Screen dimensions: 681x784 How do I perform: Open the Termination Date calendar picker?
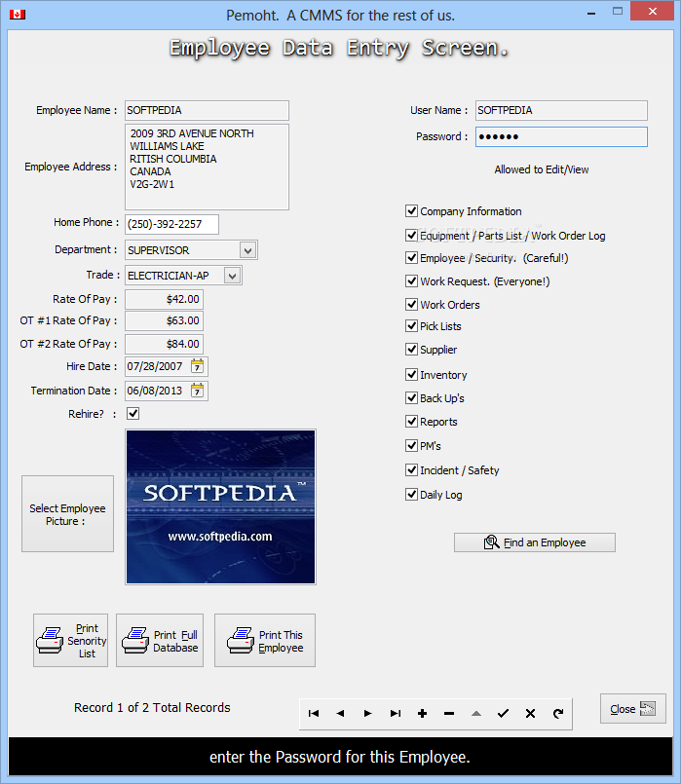(x=198, y=391)
